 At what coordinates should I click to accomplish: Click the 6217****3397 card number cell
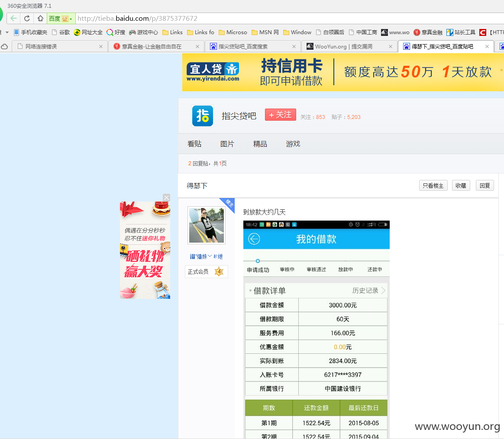[343, 375]
